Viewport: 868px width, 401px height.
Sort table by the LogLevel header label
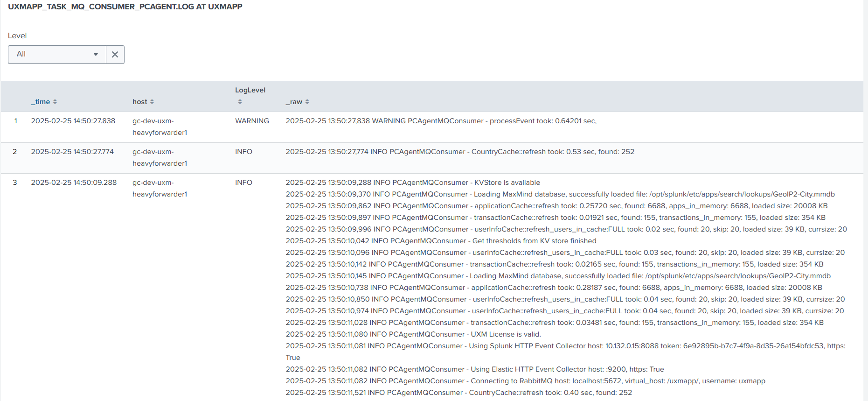coord(250,90)
